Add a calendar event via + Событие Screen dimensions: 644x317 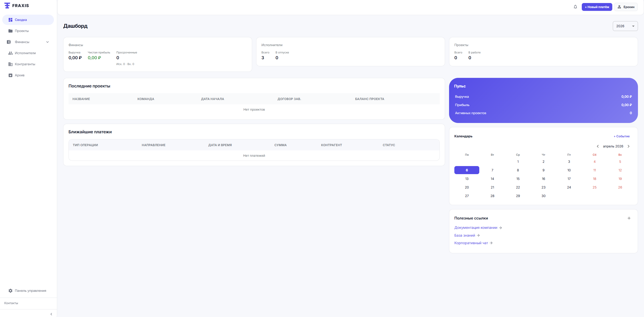pyautogui.click(x=621, y=136)
